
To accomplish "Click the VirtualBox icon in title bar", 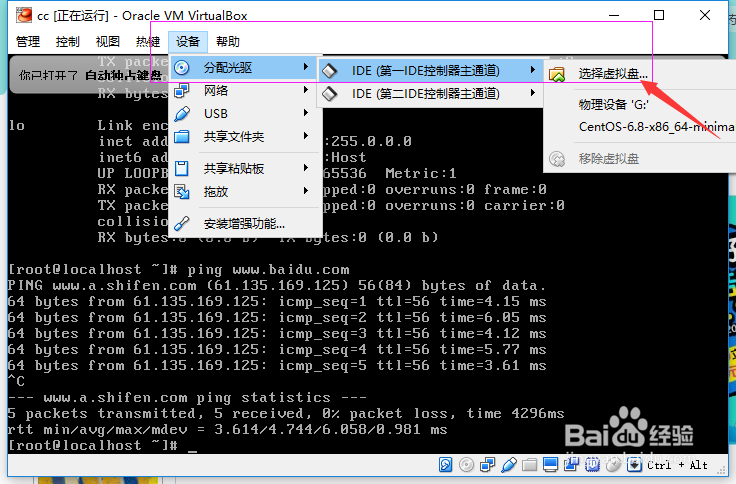I will 24,15.
